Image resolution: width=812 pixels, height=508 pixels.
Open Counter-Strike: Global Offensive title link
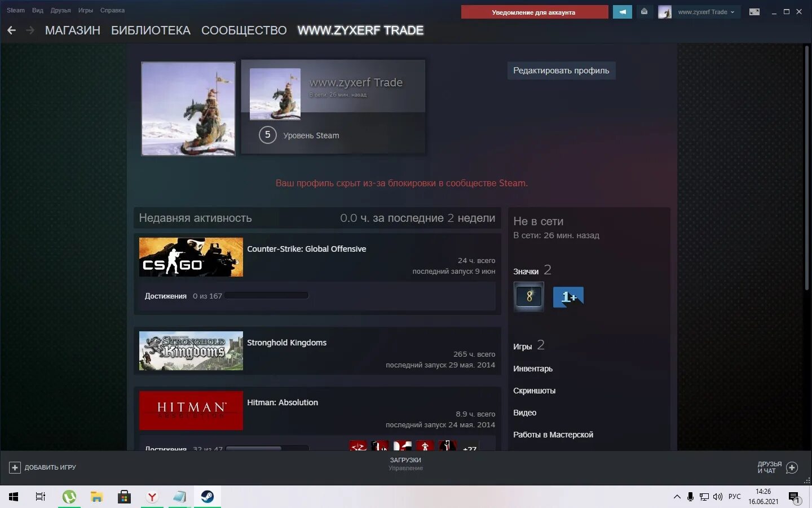[x=306, y=249]
